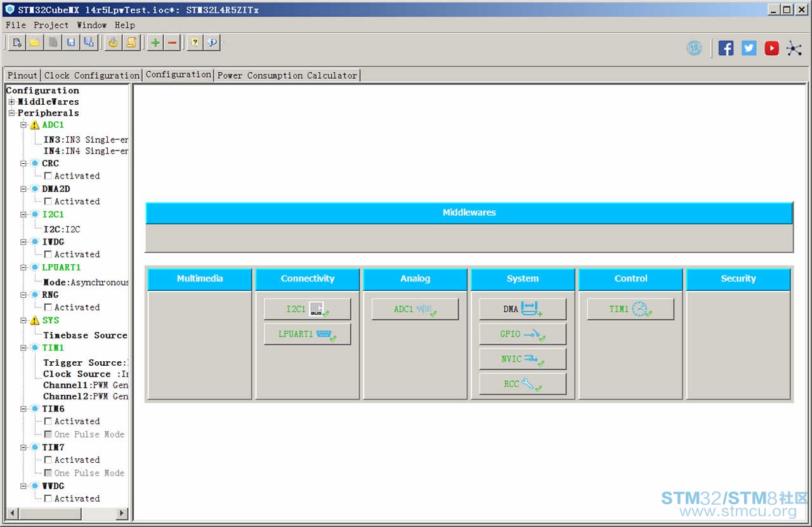Image resolution: width=812 pixels, height=527 pixels.
Task: Click the double floppy Save As icon
Action: coord(89,43)
